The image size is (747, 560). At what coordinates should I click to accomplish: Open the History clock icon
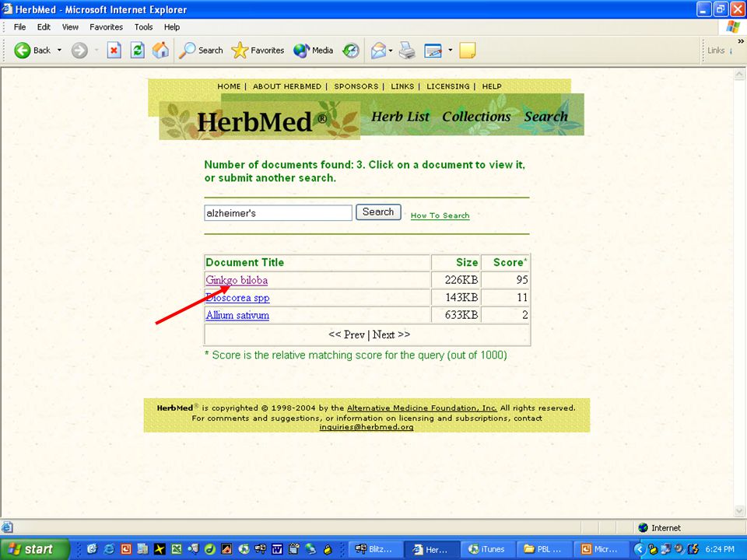tap(351, 50)
